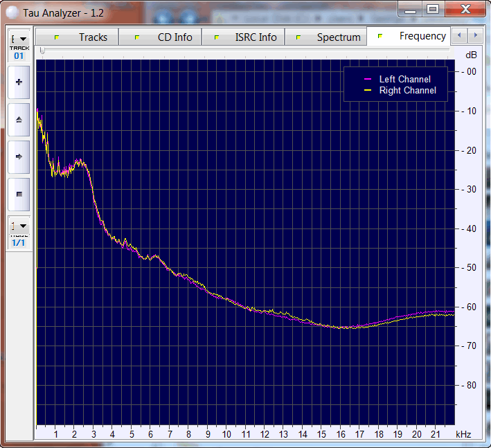Click Left Channel in the legend

404,80
